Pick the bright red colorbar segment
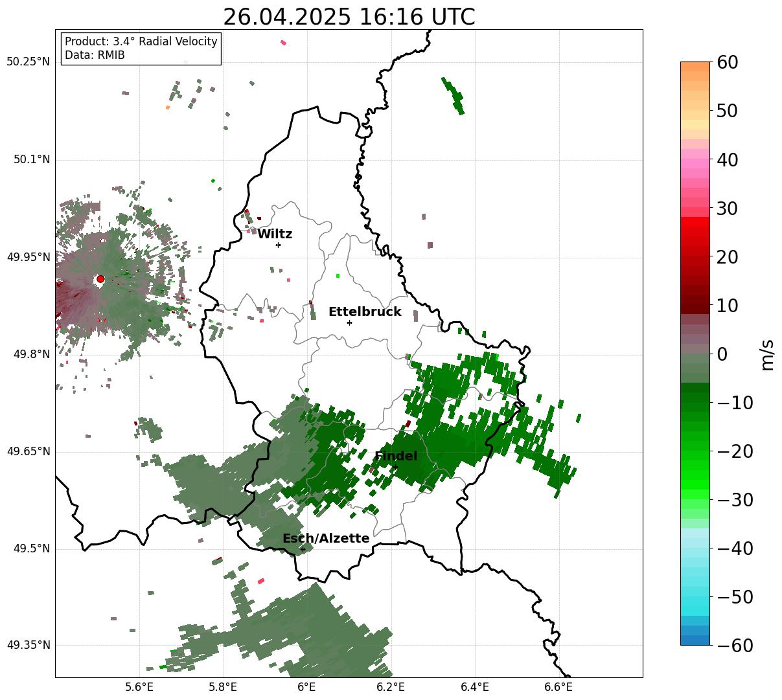 (695, 221)
